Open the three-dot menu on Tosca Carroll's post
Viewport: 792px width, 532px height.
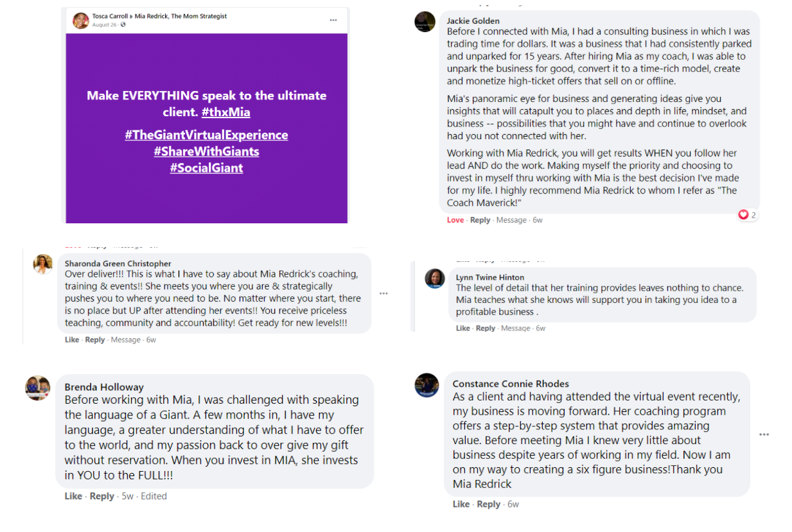(x=333, y=20)
